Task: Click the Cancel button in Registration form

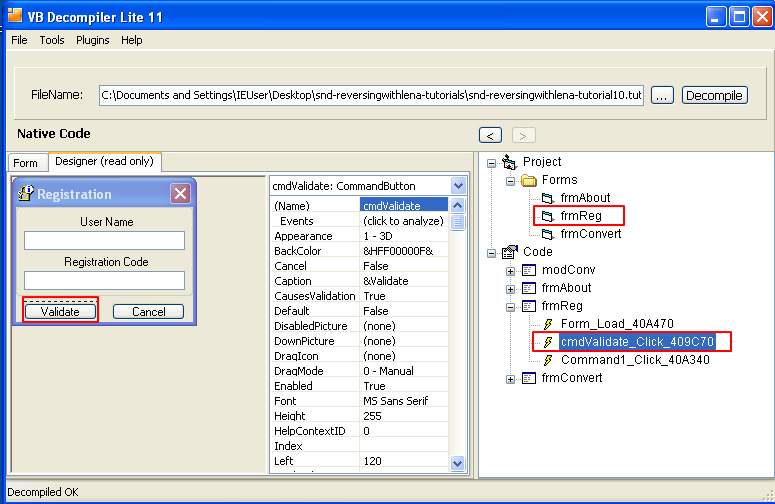Action: tap(148, 312)
